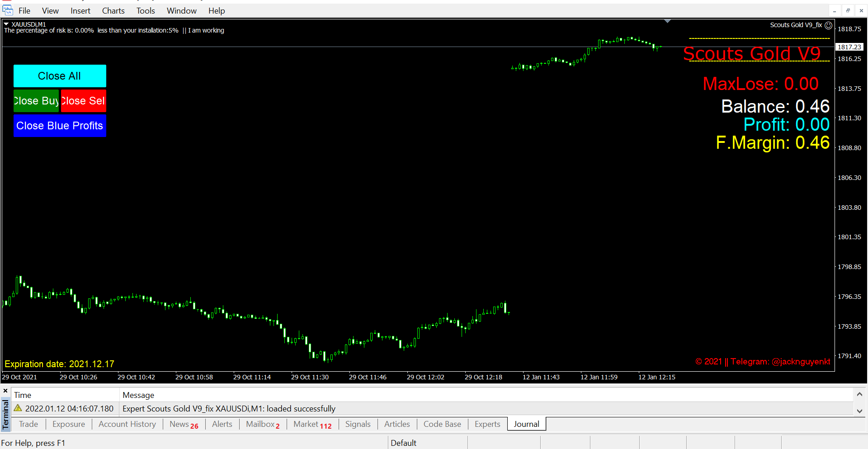This screenshot has height=449, width=868.
Task: Switch to the Account History tab
Action: 127,424
